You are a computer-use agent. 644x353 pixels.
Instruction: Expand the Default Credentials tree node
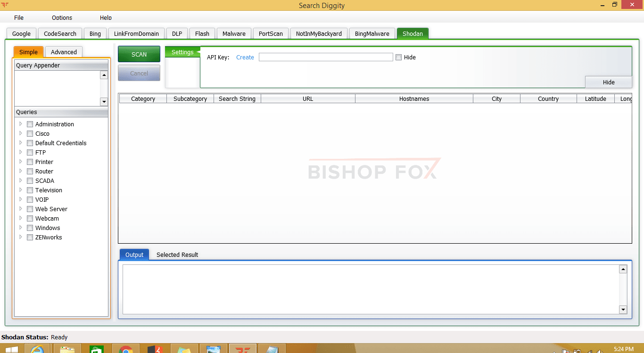[x=20, y=143]
